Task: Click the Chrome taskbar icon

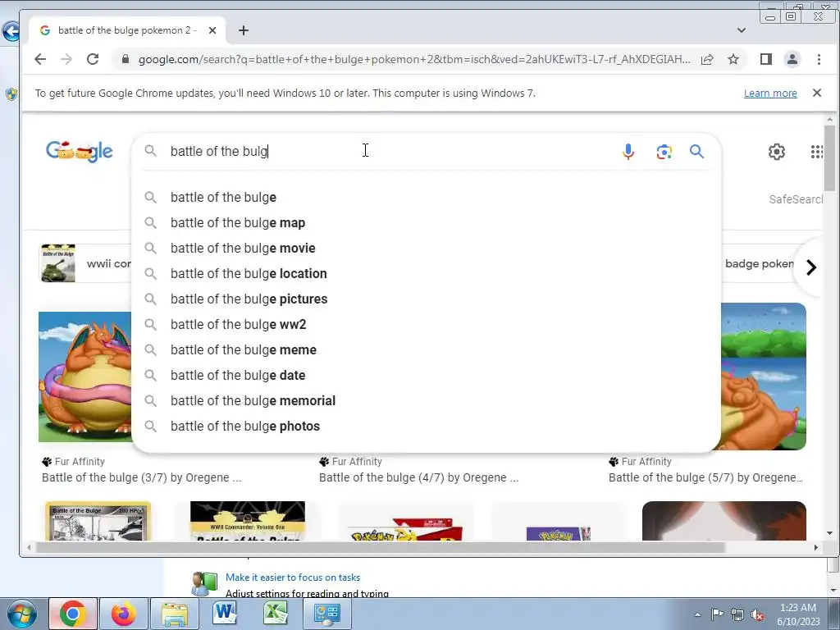Action: pyautogui.click(x=73, y=614)
